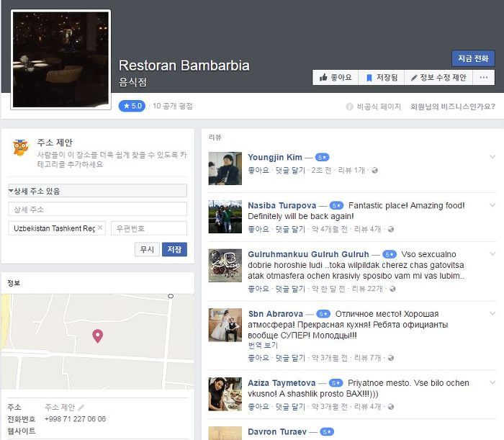Screen dimensions: 504x440
Task: Like Gulruhmankuu's review via 좋아요
Action: click(x=258, y=289)
